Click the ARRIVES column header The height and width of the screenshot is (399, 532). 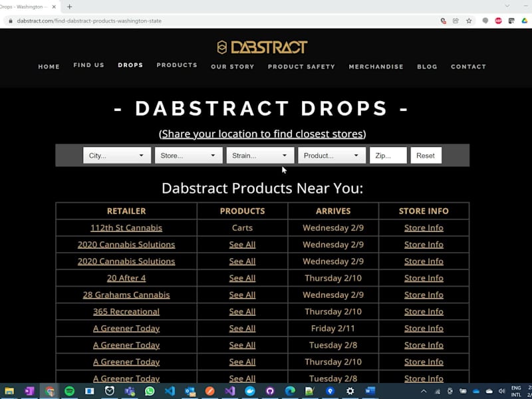(x=333, y=211)
